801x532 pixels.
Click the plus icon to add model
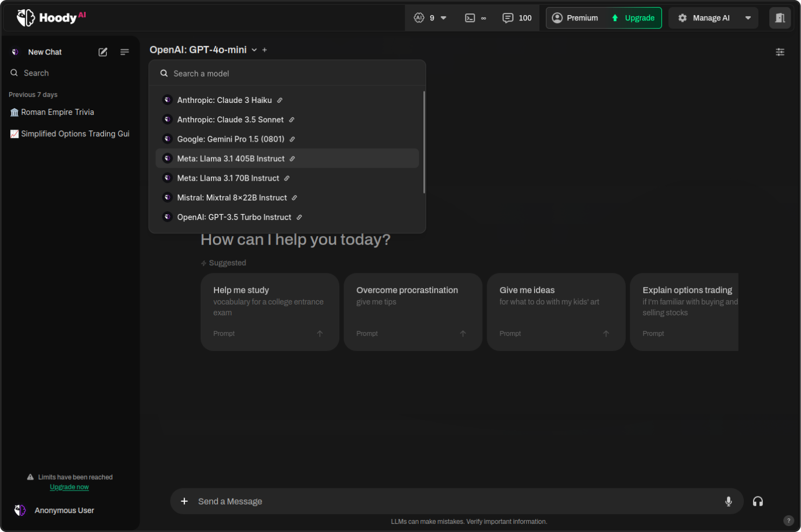(x=264, y=50)
